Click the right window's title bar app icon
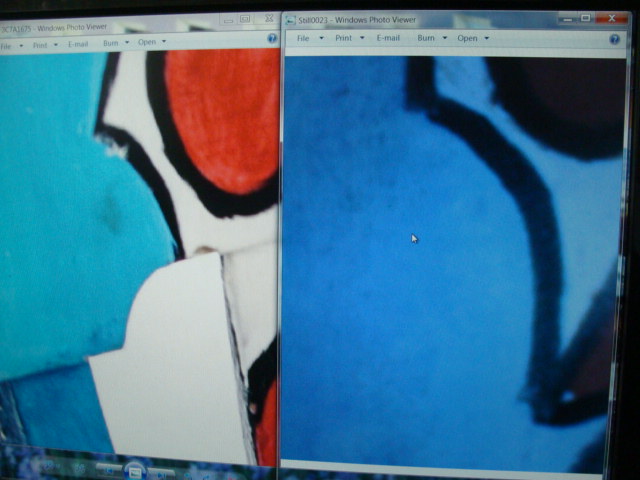640x480 pixels. (290, 18)
